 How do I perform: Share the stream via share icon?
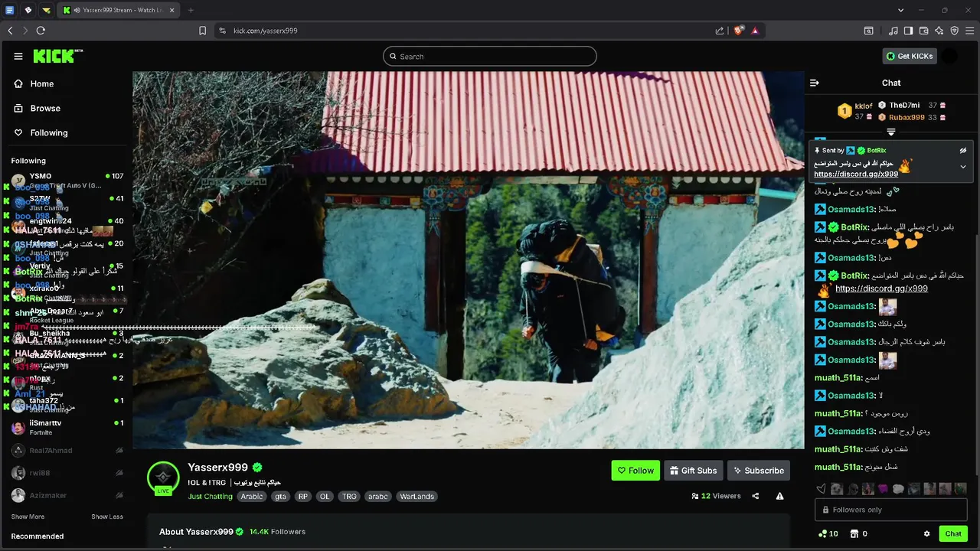(x=756, y=496)
